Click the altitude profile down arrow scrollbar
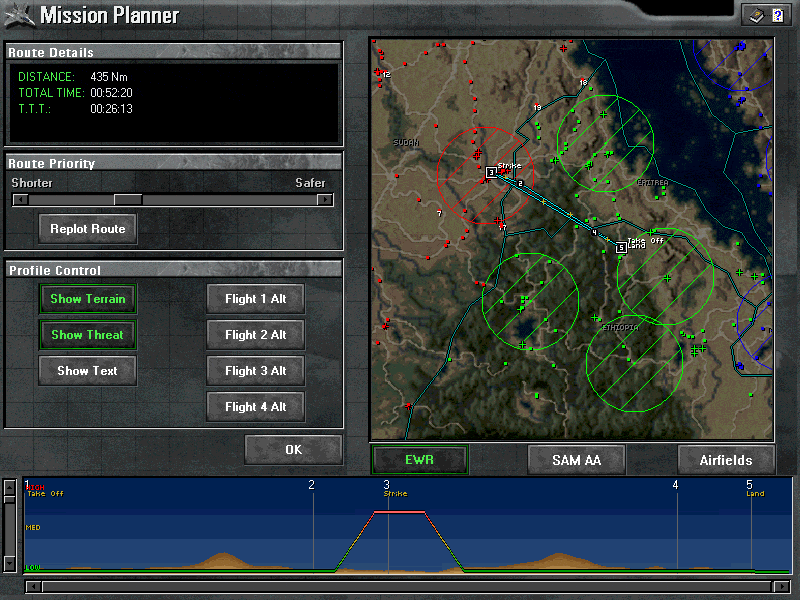800x600 pixels. click(x=10, y=563)
